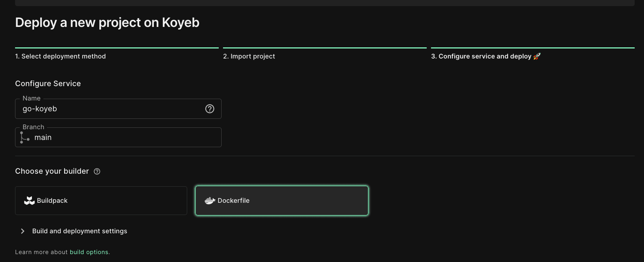Screen dimensions: 644x262
Task: Open Build and deployment settings section
Action: coord(80,231)
